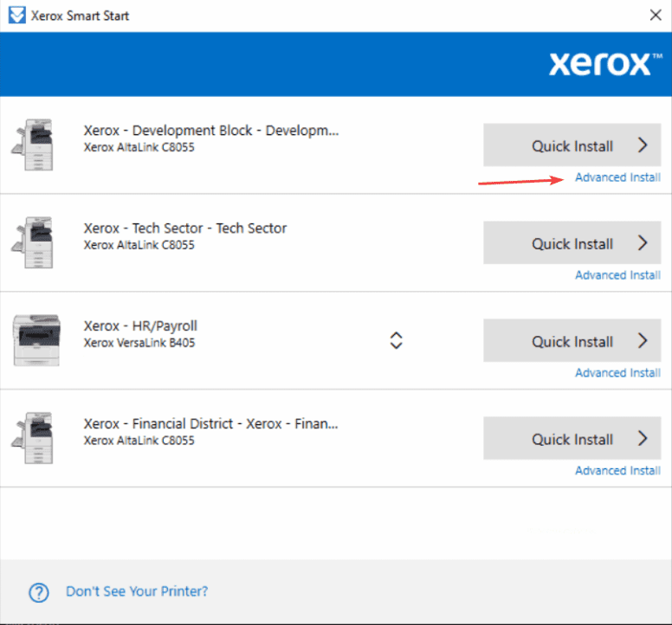Click the Tech Sector printer icon

pyautogui.click(x=33, y=243)
